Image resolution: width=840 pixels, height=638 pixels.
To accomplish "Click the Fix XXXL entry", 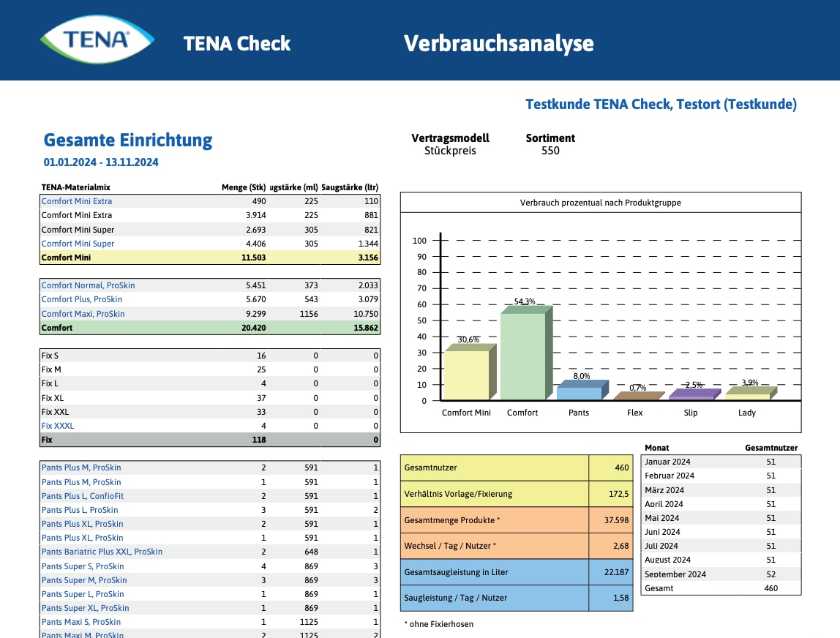I will [x=59, y=426].
